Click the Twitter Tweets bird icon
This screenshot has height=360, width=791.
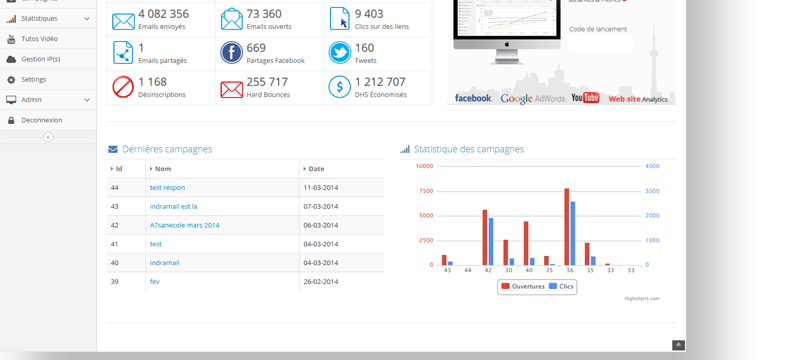tap(340, 53)
